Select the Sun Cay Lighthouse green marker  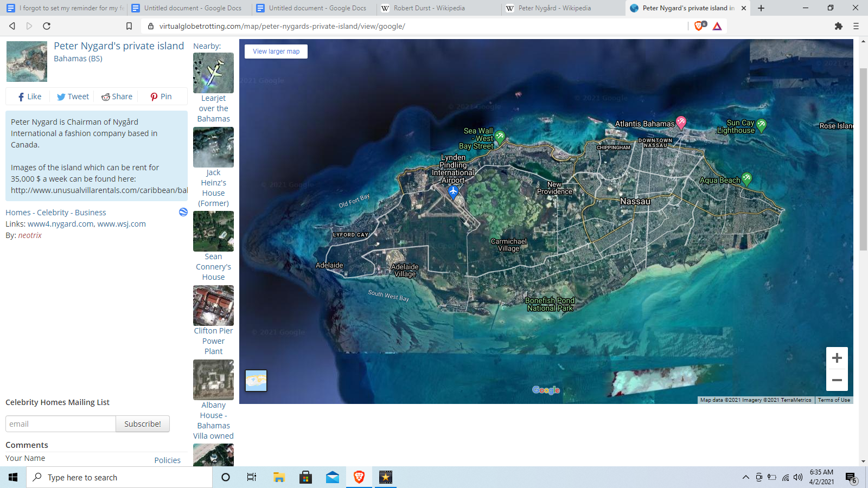pyautogui.click(x=762, y=125)
